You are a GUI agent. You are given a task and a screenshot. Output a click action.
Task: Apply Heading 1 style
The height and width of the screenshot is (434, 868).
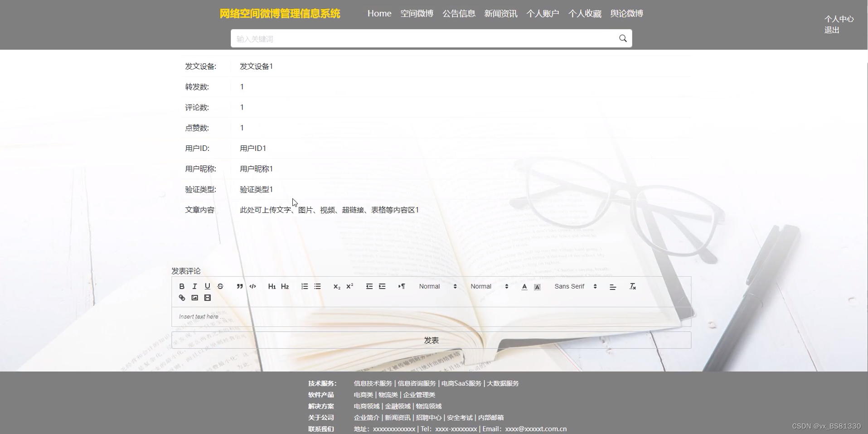pos(272,286)
